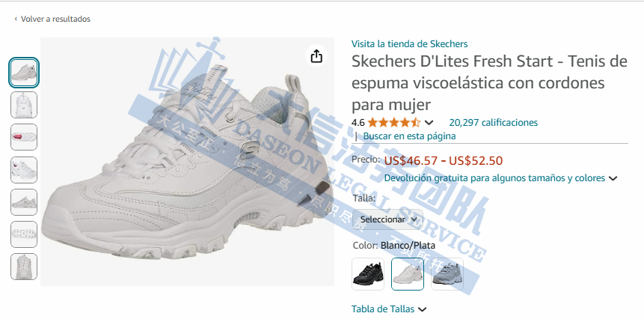The width and height of the screenshot is (644, 319).
Task: Click the orange star rating icons
Action: pos(394,123)
